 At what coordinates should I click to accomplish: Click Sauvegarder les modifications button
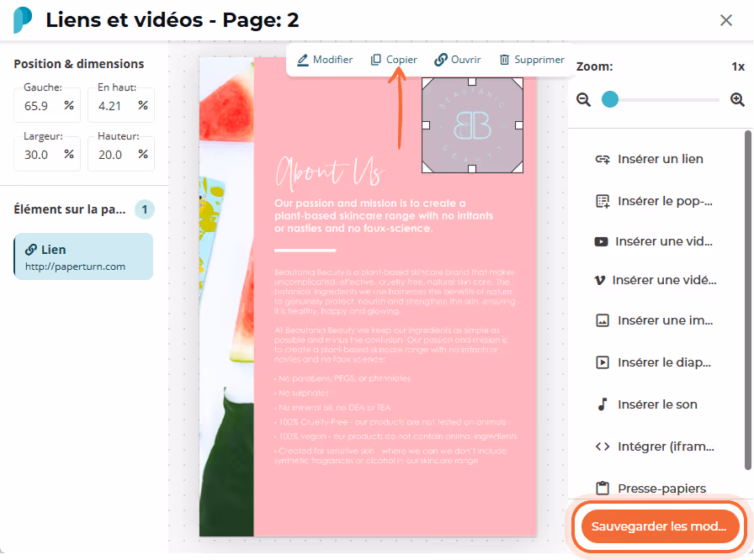(659, 527)
